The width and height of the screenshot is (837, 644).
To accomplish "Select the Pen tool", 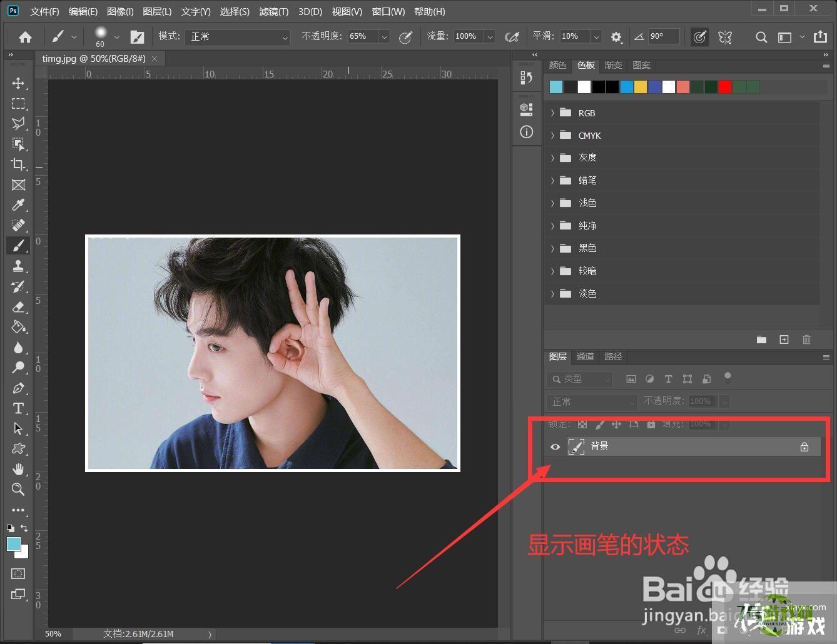I will 18,388.
